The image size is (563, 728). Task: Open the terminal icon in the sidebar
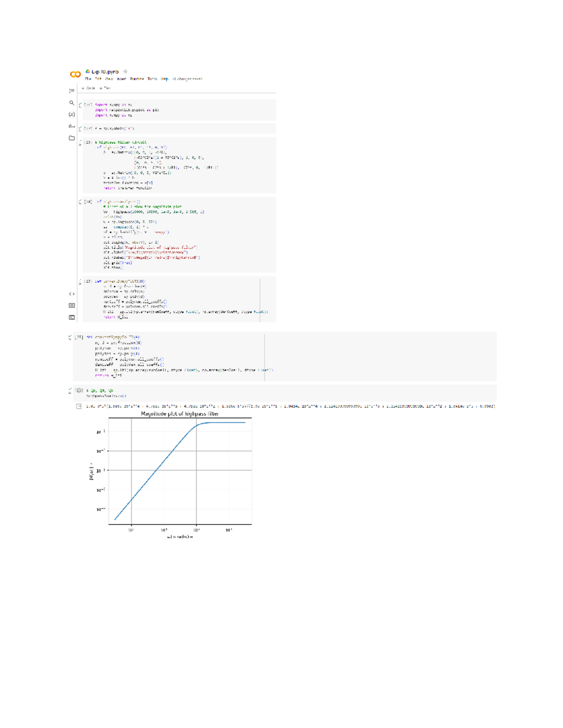(72, 317)
